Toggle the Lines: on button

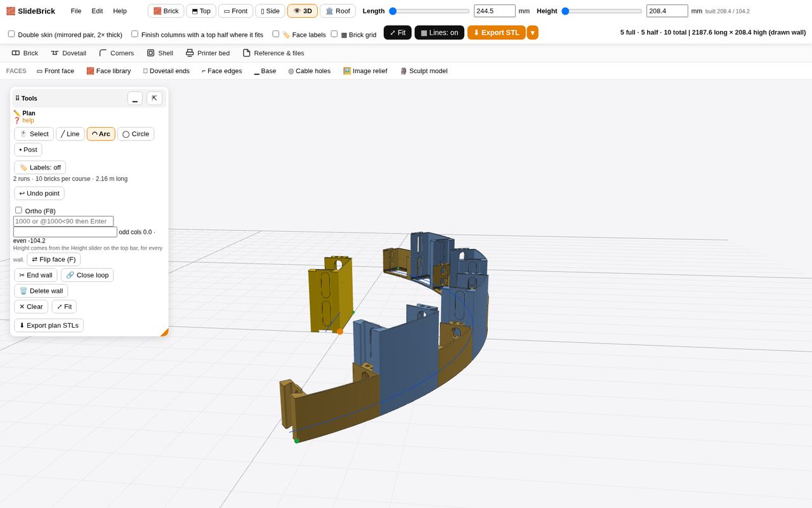[440, 32]
